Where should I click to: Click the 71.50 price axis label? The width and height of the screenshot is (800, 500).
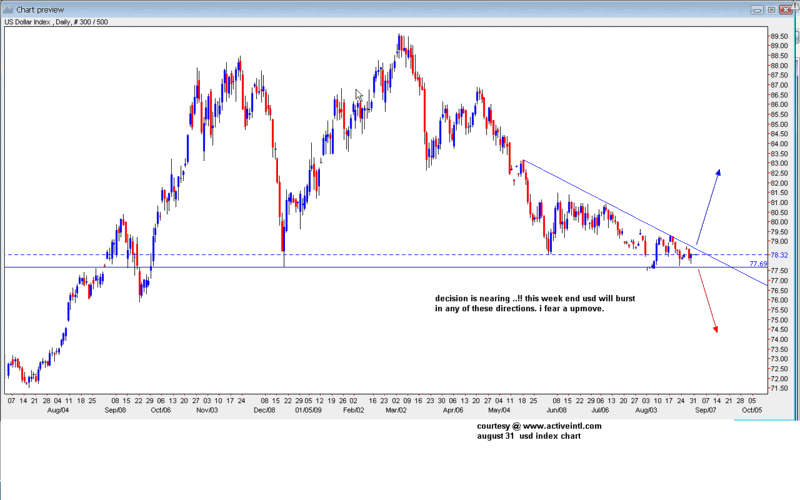782,387
